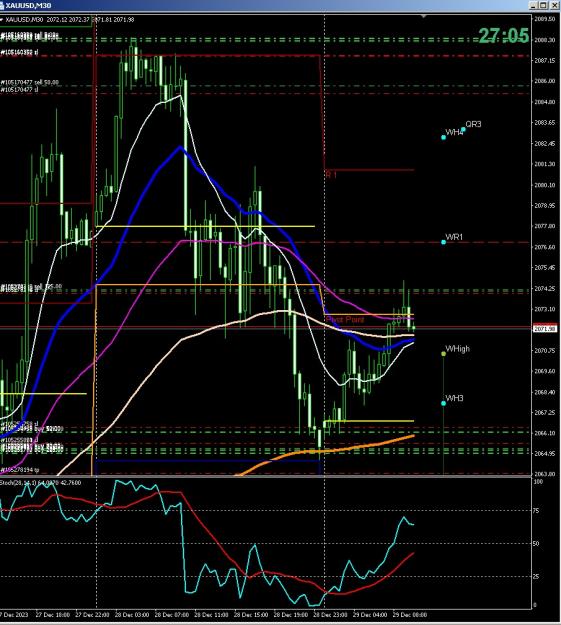Click the Stoch indicator window label
This screenshot has height=625, width=561.
(41, 483)
